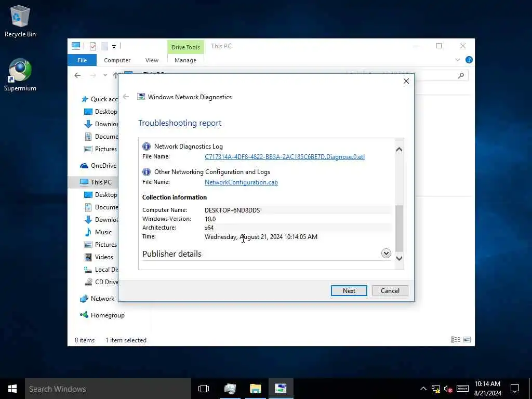
Task: Select Quick access in navigation pane
Action: point(100,99)
